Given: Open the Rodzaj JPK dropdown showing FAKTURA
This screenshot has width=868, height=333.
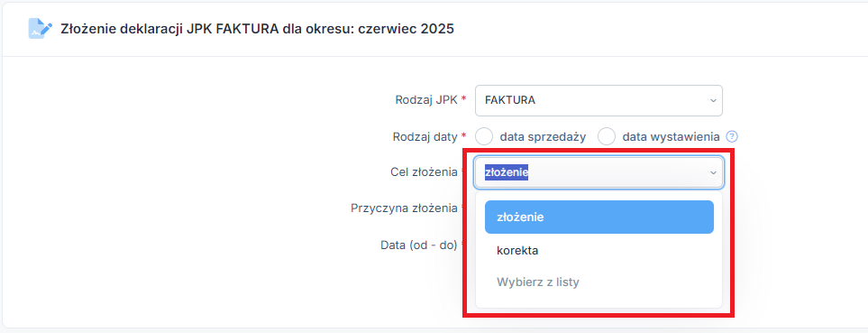Looking at the screenshot, I should point(598,100).
